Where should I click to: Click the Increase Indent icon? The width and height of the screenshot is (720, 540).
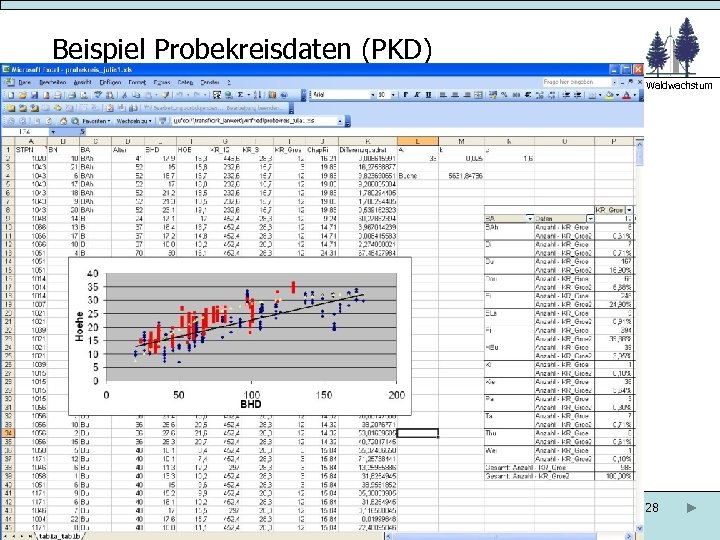pos(578,95)
